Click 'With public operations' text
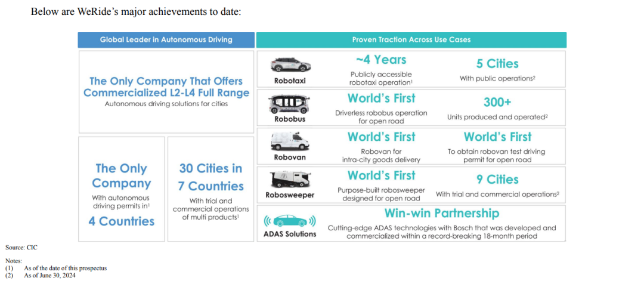Viewport: 644px width, 287px height. pyautogui.click(x=497, y=79)
